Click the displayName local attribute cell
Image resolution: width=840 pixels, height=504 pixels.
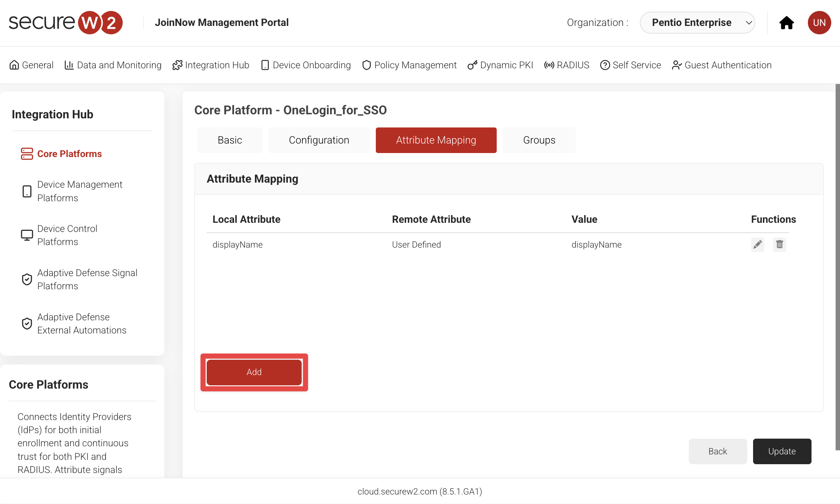[237, 245]
